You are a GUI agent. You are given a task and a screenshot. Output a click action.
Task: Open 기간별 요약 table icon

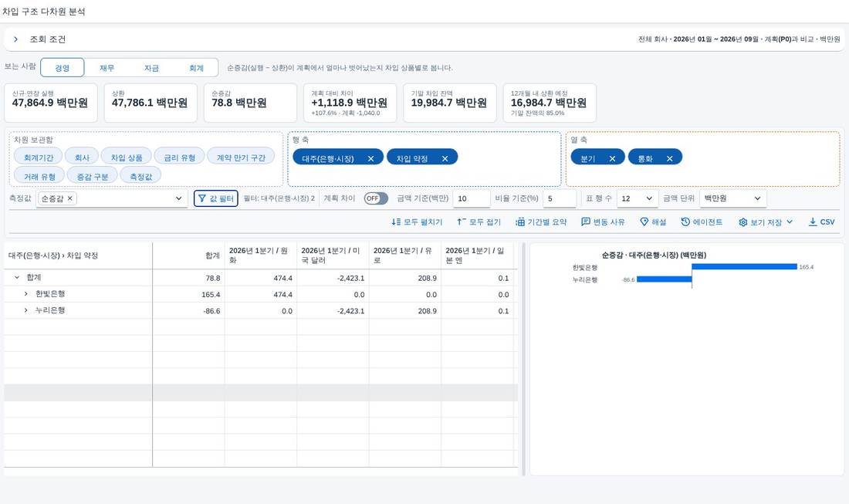(519, 222)
